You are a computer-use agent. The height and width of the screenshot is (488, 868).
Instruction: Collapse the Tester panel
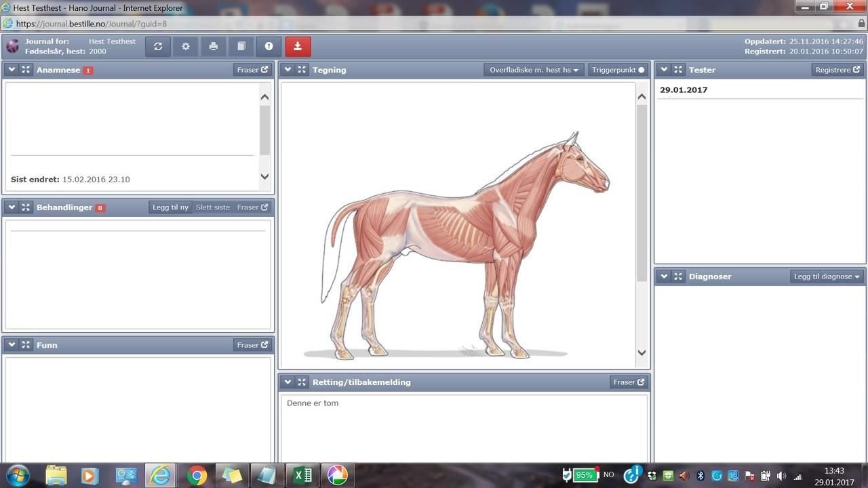(664, 70)
